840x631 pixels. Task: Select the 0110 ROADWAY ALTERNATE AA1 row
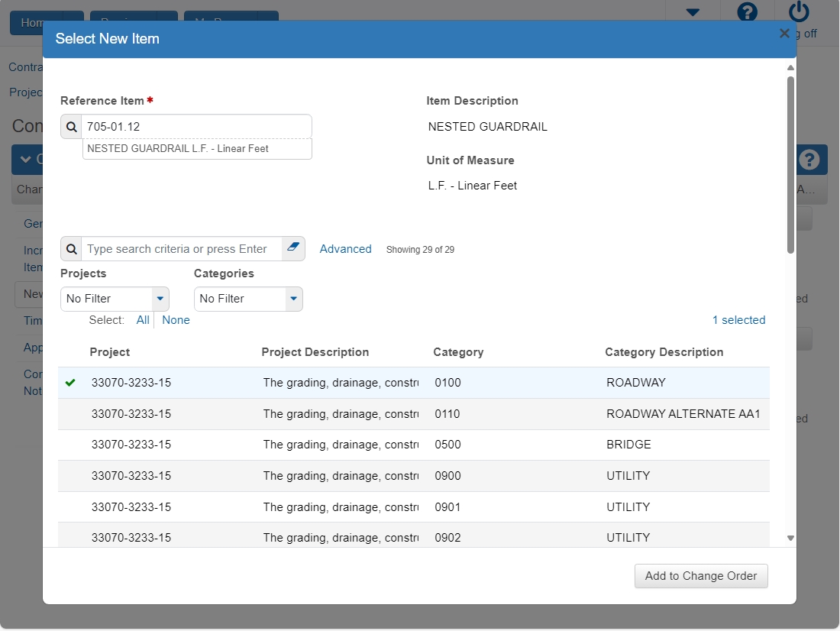414,414
